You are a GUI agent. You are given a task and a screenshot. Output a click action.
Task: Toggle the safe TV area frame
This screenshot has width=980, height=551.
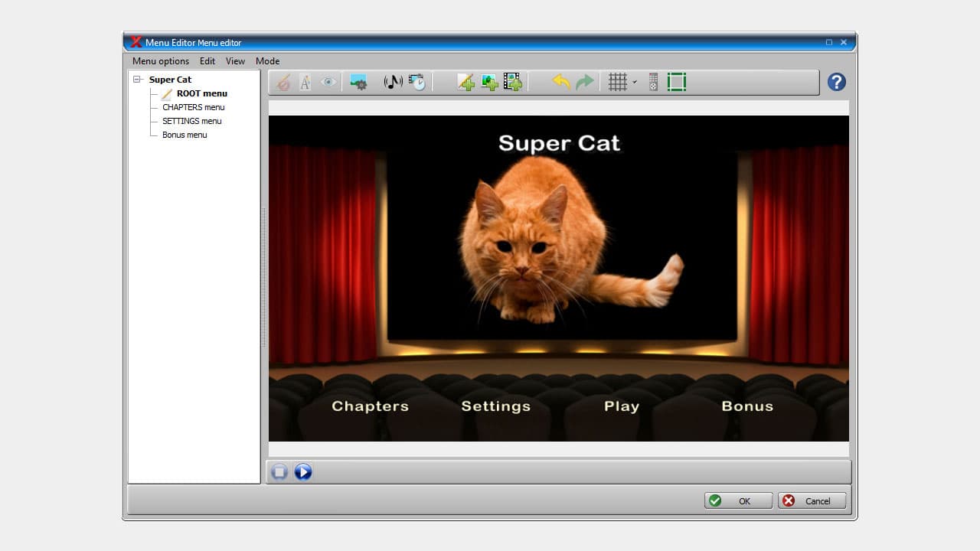(x=676, y=82)
